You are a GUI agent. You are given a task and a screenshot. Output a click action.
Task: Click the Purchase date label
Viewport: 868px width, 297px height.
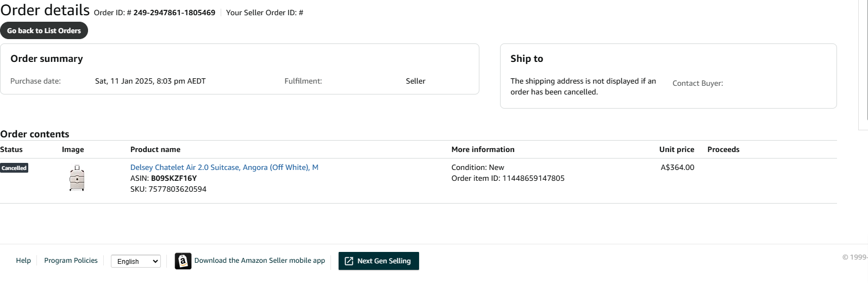tap(35, 81)
